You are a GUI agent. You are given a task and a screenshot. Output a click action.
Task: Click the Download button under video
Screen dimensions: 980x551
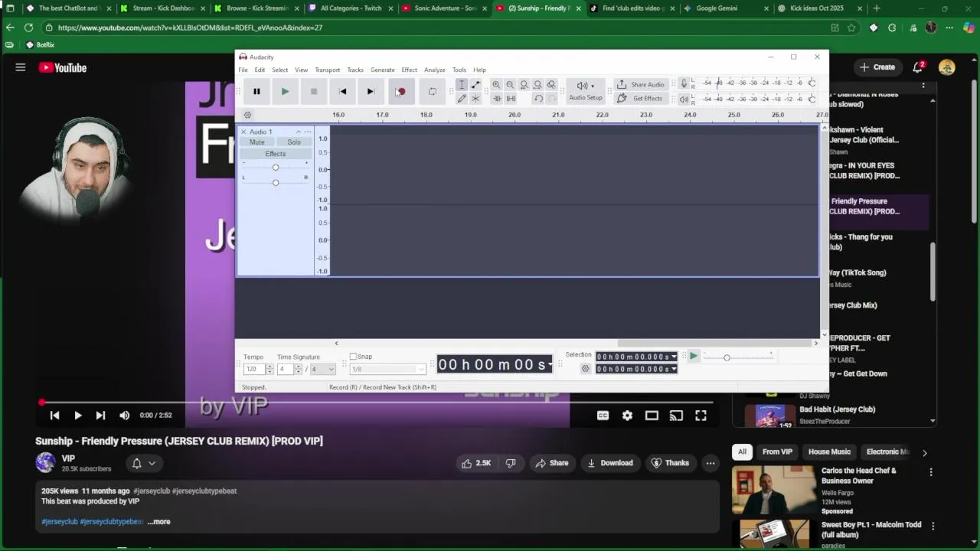coord(610,463)
